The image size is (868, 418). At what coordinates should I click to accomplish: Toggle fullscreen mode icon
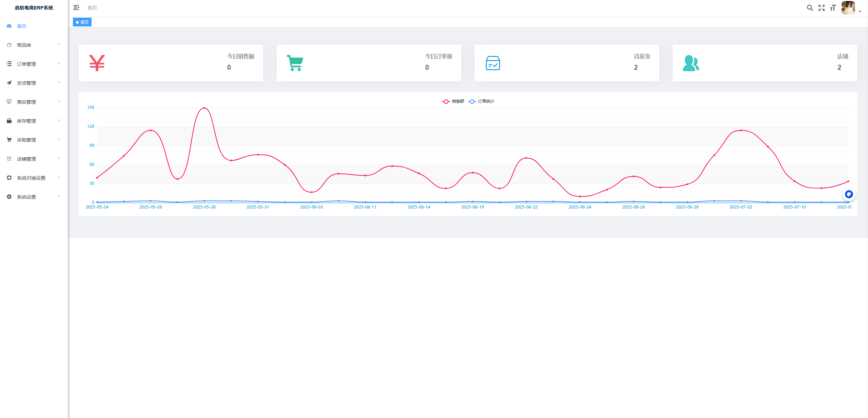(x=821, y=8)
